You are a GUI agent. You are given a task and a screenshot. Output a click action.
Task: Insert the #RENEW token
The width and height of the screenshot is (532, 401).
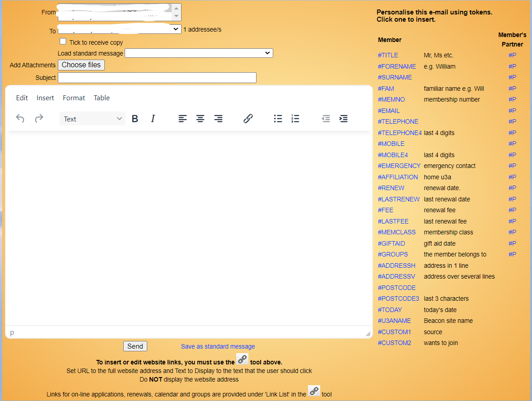click(391, 188)
